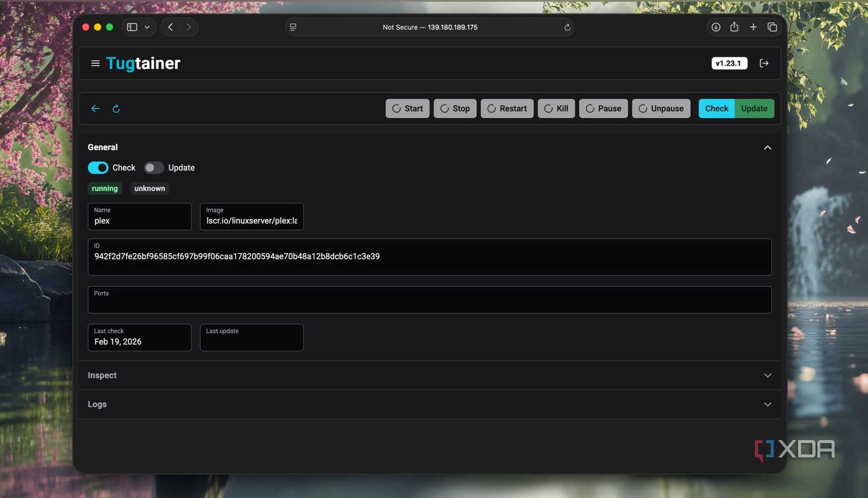
Task: Open Safari sidebar toggle icon
Action: [x=132, y=27]
